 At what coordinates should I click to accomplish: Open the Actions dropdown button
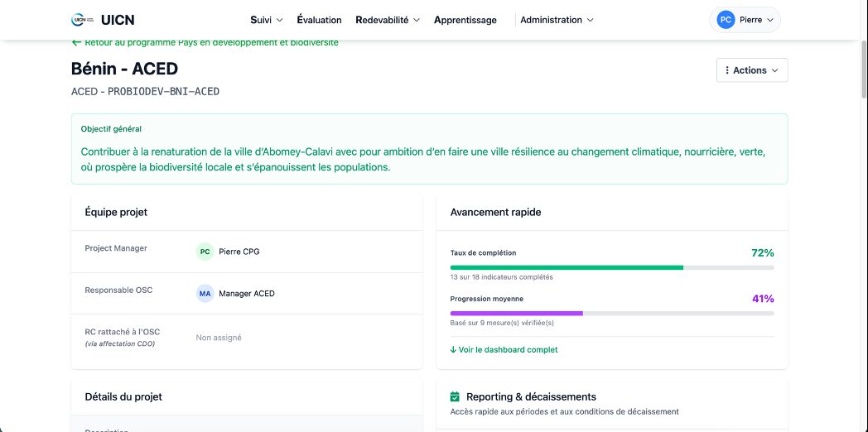[x=752, y=70]
